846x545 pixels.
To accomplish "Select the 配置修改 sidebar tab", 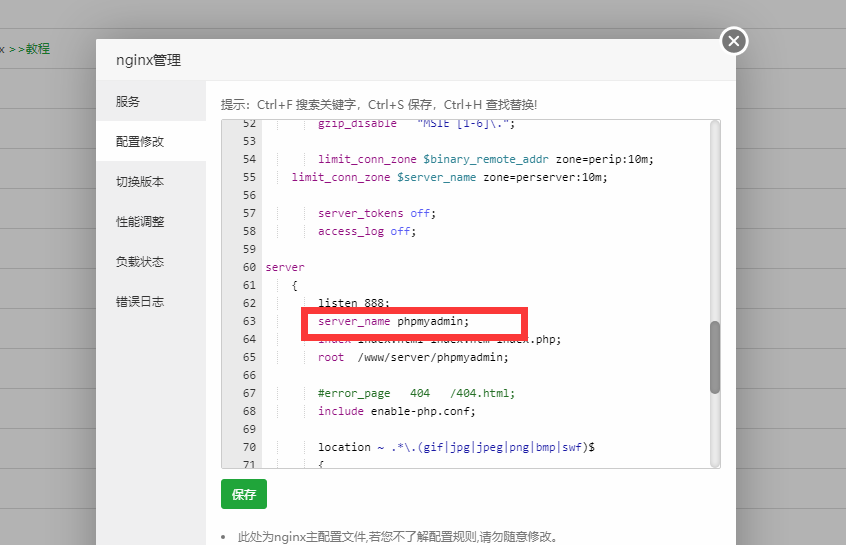I will [151, 141].
